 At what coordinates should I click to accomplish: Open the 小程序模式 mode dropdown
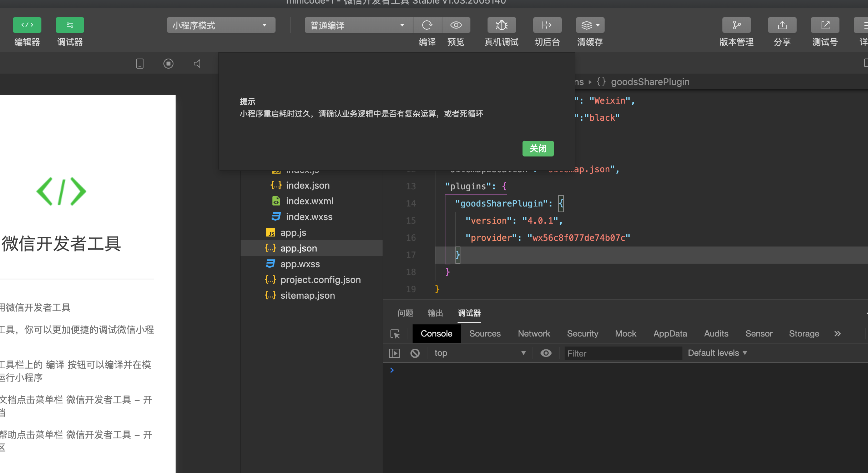(x=221, y=25)
